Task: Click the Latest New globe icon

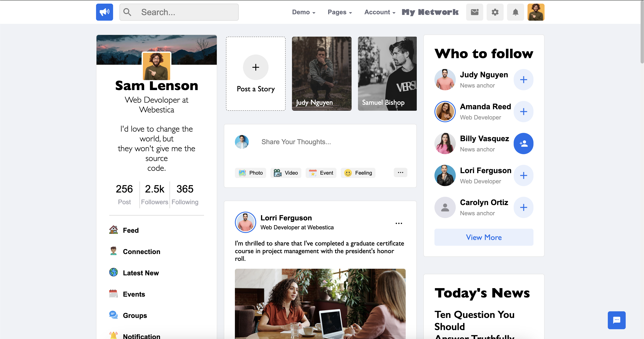Action: 114,272
